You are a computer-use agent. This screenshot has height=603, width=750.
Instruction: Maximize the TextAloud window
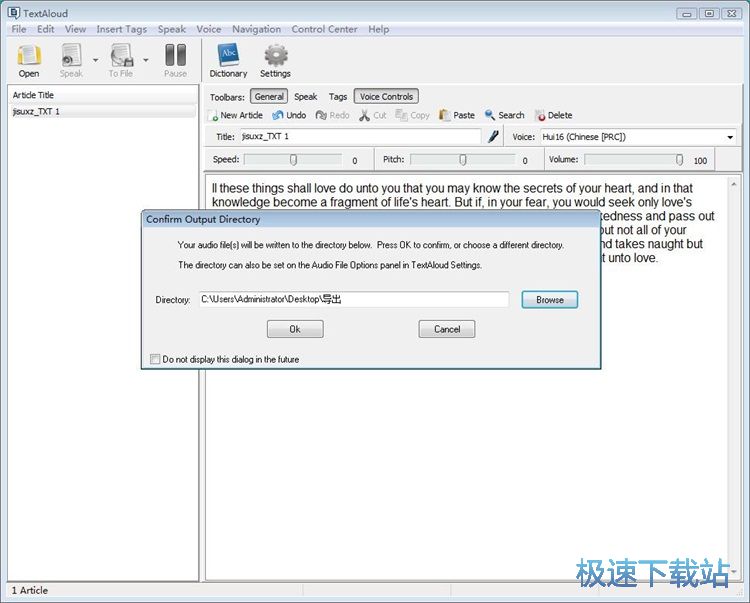pyautogui.click(x=709, y=13)
